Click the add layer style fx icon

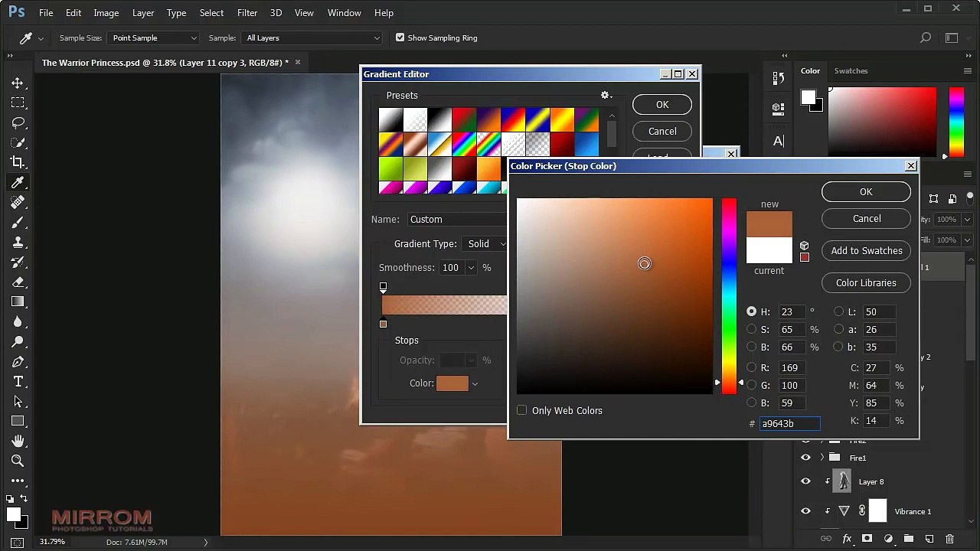point(847,539)
